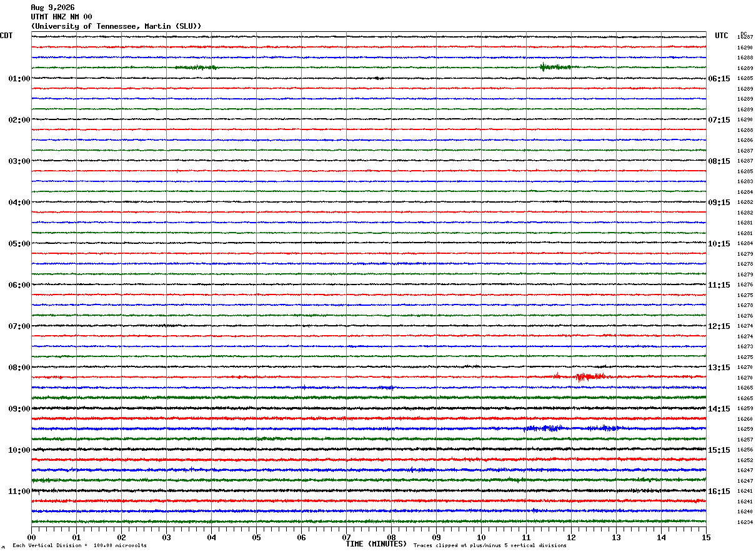Click the Aug 9,2026 date label
This screenshot has width=756, height=554.
click(52, 8)
